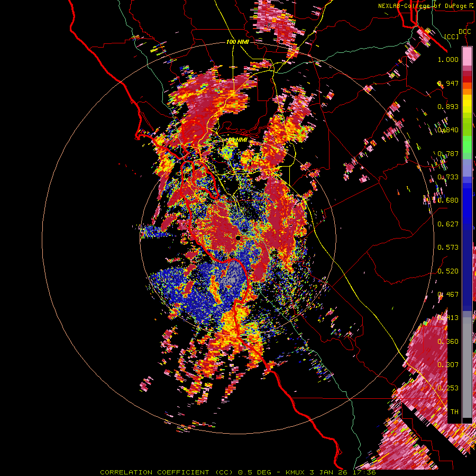Click the 50 NMI range ring label
476x476 pixels.
[237, 140]
